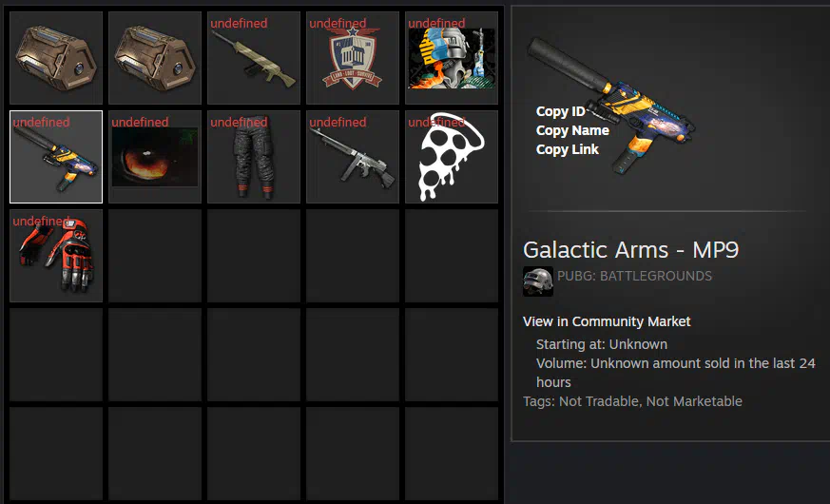Open the orange eye spray item

(155, 157)
